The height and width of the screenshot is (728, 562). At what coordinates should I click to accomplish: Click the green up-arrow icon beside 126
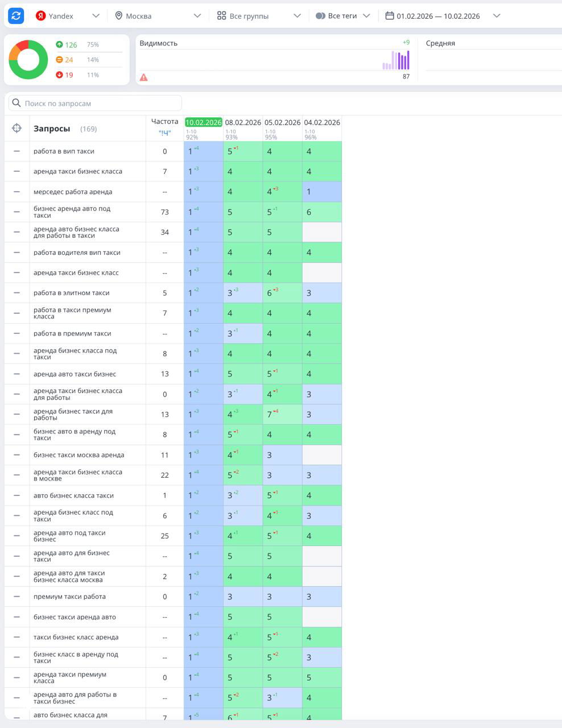click(x=59, y=44)
